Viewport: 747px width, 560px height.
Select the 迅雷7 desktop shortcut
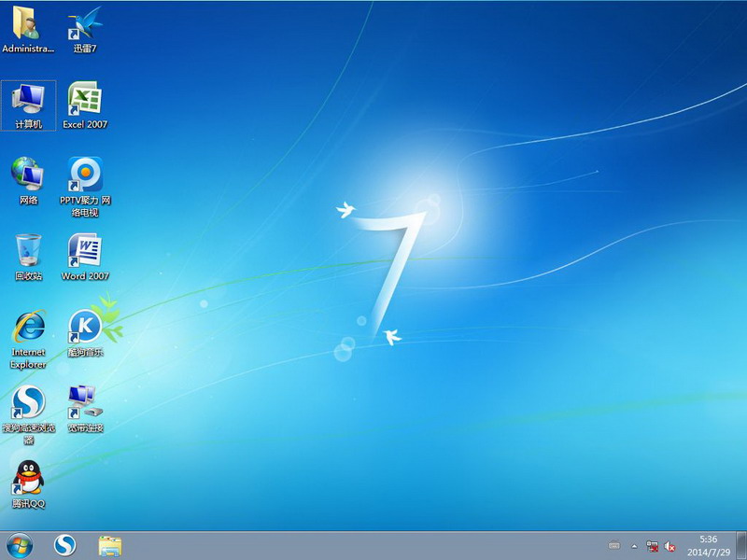coord(85,30)
